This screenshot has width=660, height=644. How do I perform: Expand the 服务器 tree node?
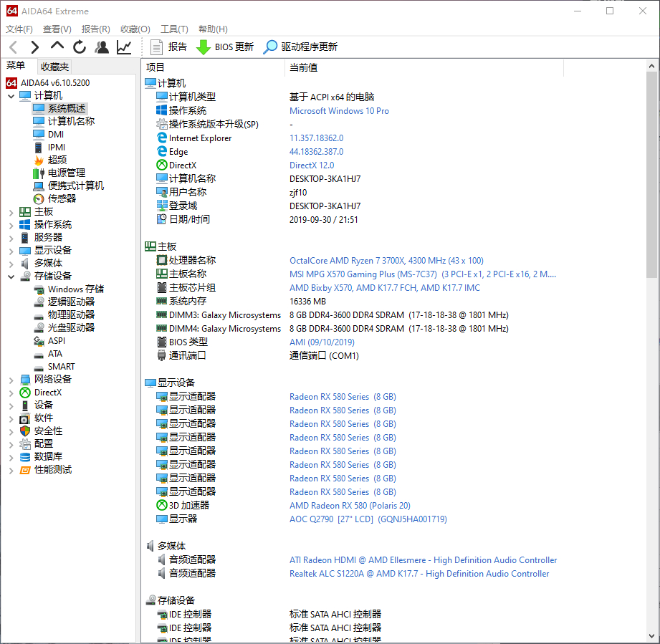(11, 238)
